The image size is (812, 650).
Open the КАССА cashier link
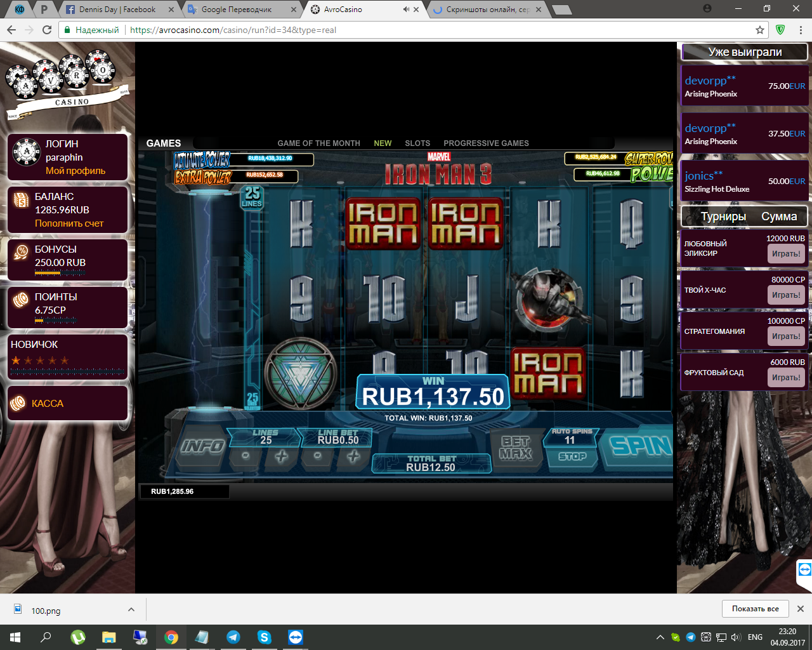(48, 404)
